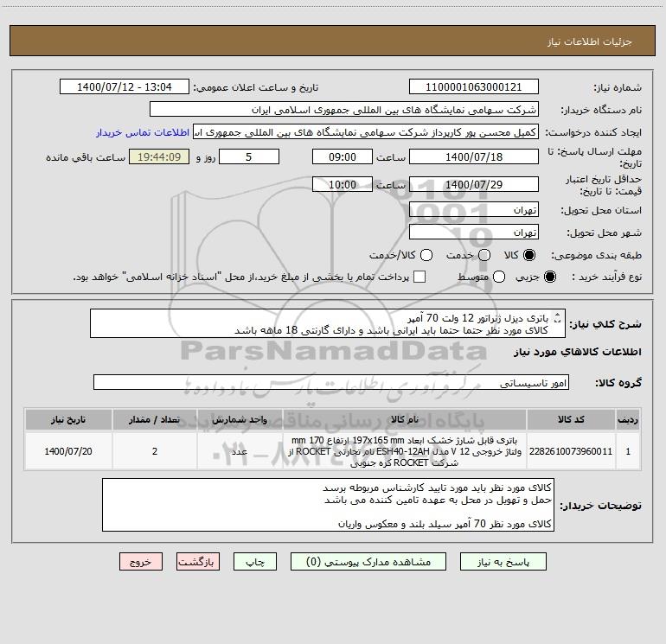Click the 1400/07/29 price validity date field
Image resolution: width=666 pixels, height=644 pixels.
click(x=474, y=184)
